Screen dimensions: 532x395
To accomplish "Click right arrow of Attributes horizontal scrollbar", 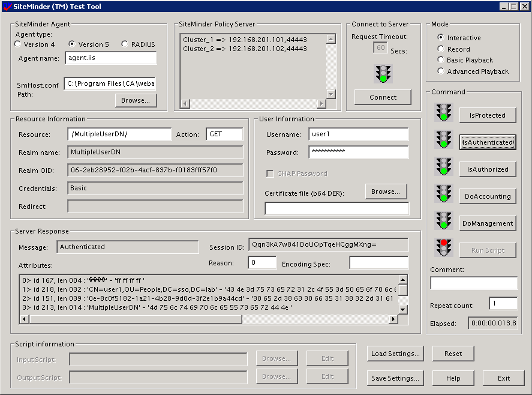I will coord(393,319).
